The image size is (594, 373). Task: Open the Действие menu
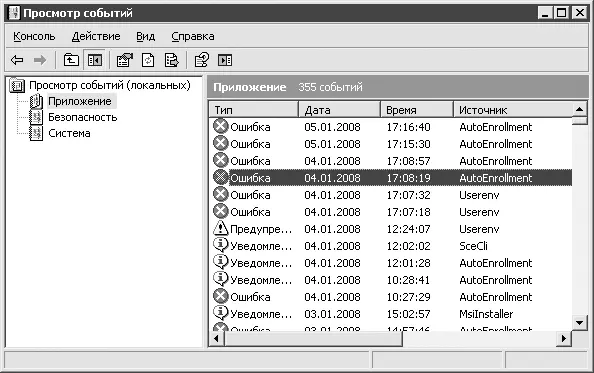[96, 36]
